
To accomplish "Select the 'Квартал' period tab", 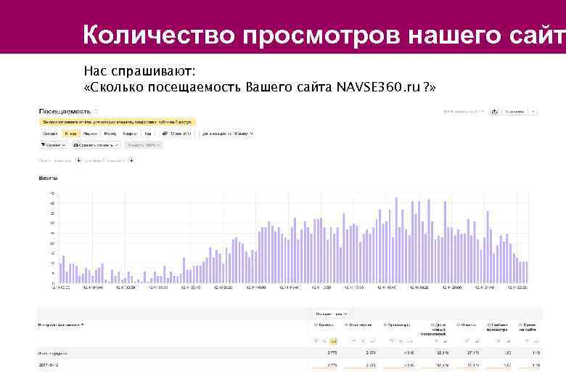I will (130, 134).
